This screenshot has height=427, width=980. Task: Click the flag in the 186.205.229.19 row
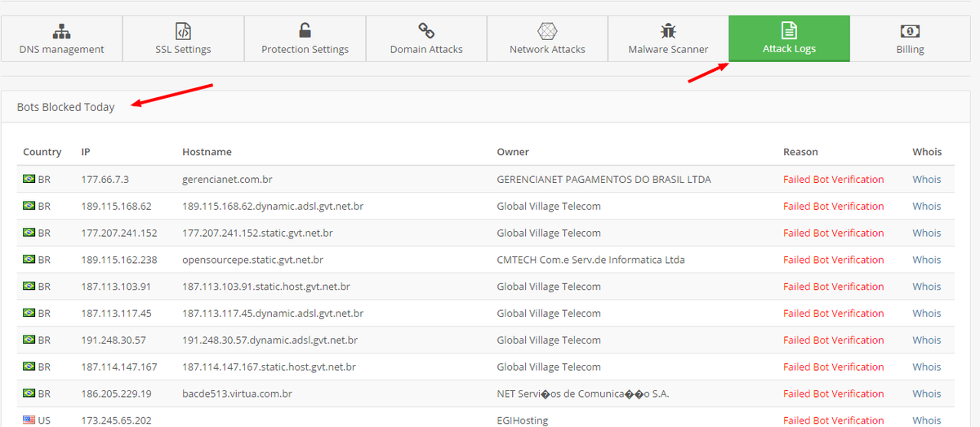tap(29, 394)
